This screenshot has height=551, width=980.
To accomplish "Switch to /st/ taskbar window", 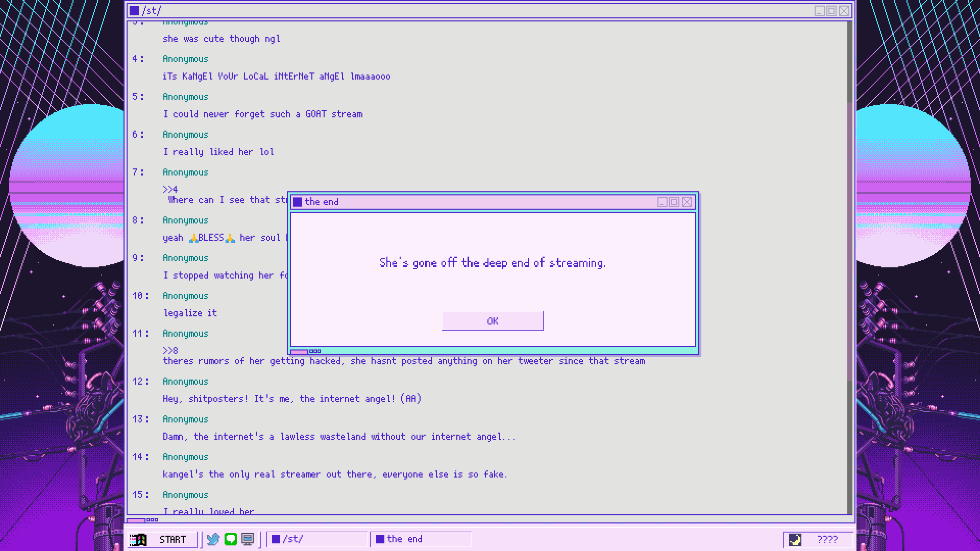I will (x=317, y=539).
